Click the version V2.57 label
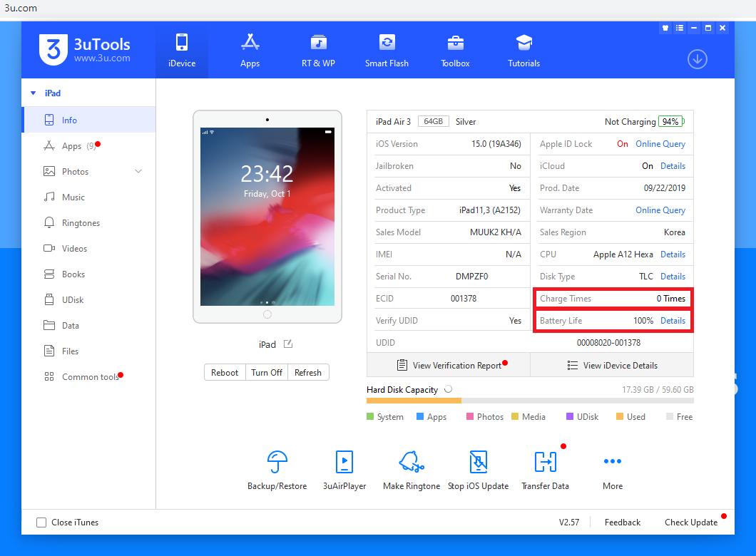Screen dimensions: 756x556 [x=569, y=522]
